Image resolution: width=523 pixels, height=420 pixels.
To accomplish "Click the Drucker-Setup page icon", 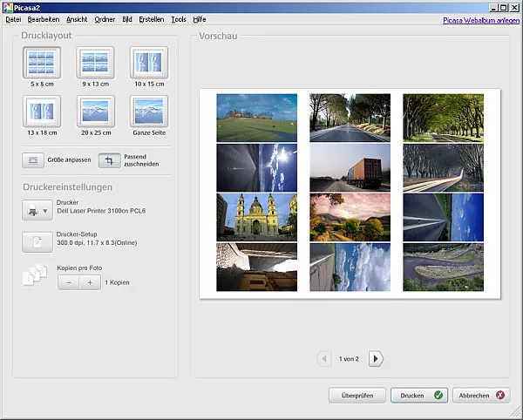I will click(36, 242).
